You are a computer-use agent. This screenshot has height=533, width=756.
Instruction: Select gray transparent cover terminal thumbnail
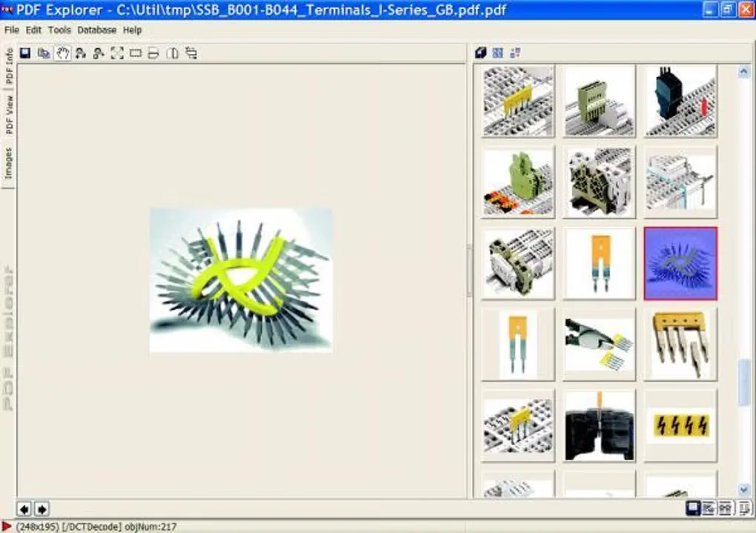point(680,182)
